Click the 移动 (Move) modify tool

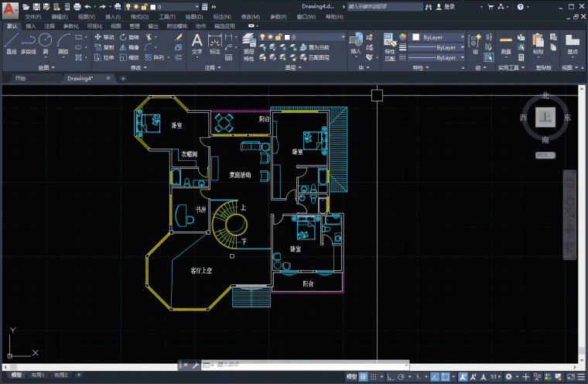tap(104, 36)
